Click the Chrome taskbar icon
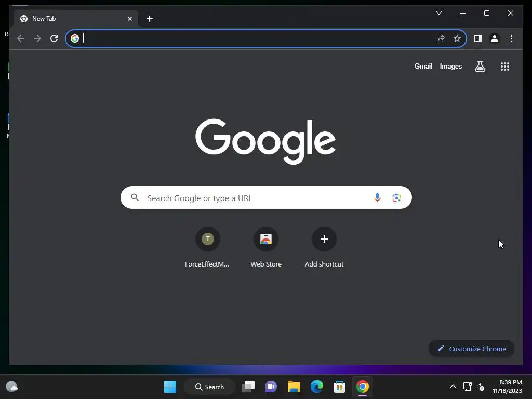The height and width of the screenshot is (399, 532). [362, 387]
